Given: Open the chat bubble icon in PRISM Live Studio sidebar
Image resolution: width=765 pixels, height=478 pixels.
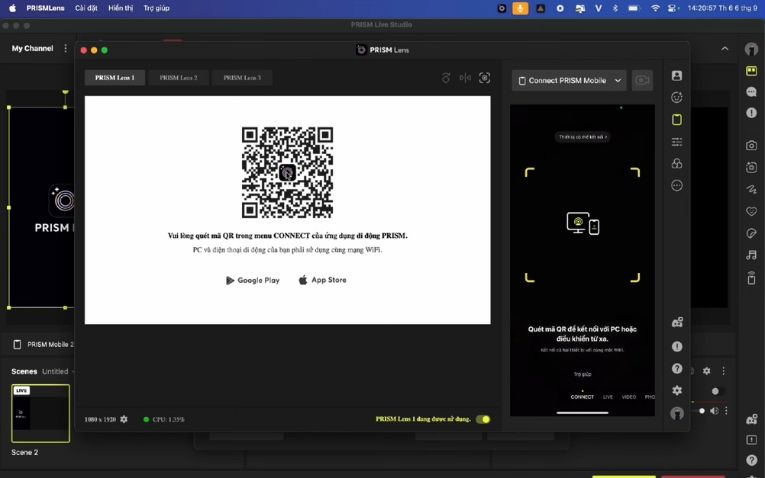Looking at the screenshot, I should [751, 92].
